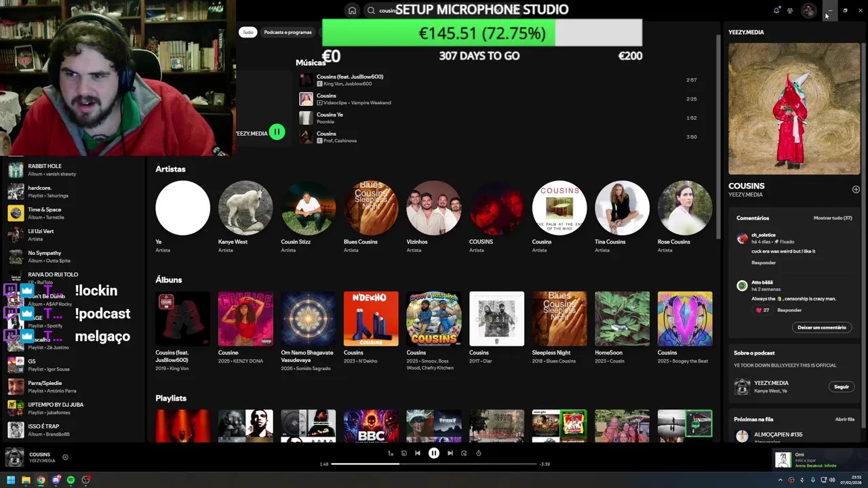Click the green pause button beside YEEZY.MEDIA
The width and height of the screenshot is (868, 488).
277,132
